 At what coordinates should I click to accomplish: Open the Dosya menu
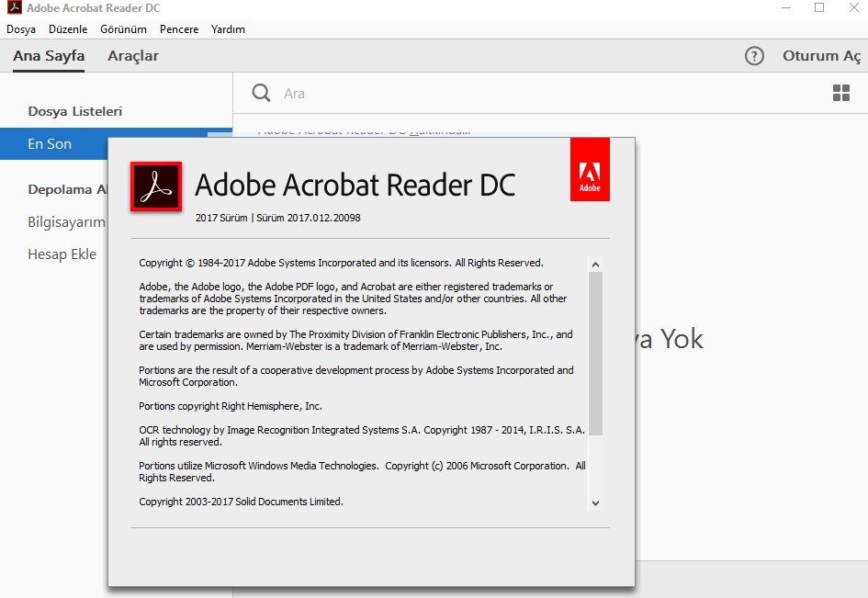coord(21,29)
